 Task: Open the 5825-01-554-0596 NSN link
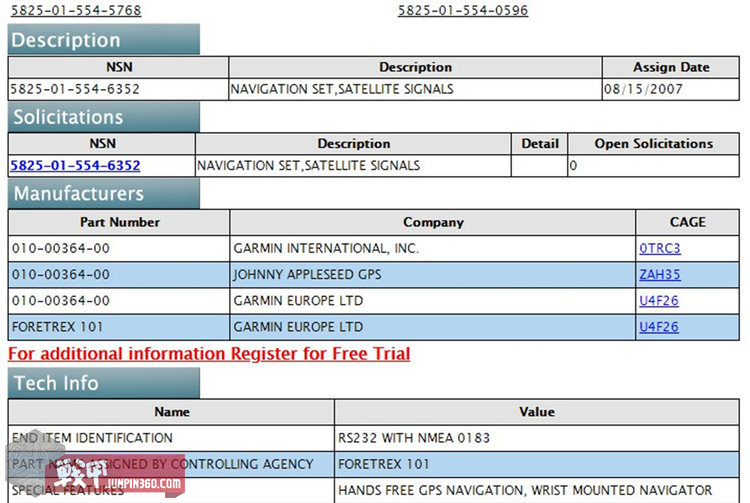[463, 10]
